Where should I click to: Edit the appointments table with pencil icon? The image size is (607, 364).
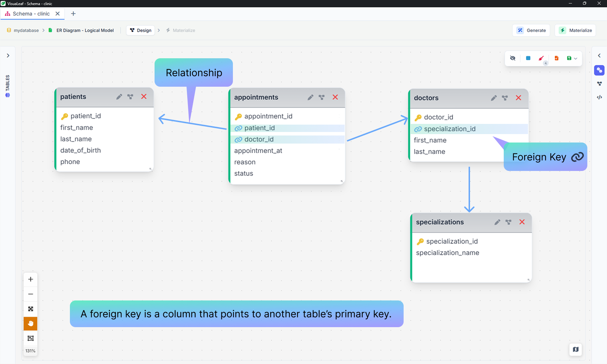[310, 97]
